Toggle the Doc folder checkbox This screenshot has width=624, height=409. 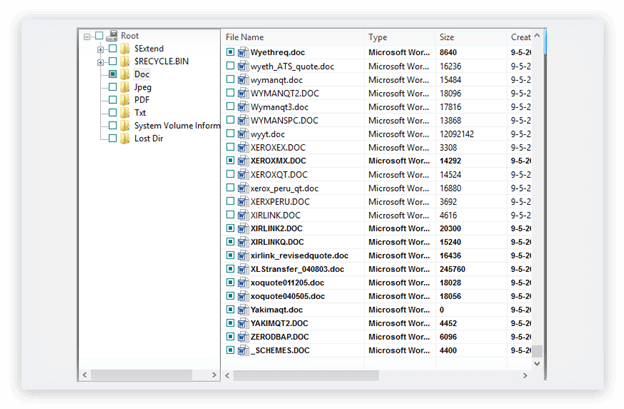coord(112,74)
